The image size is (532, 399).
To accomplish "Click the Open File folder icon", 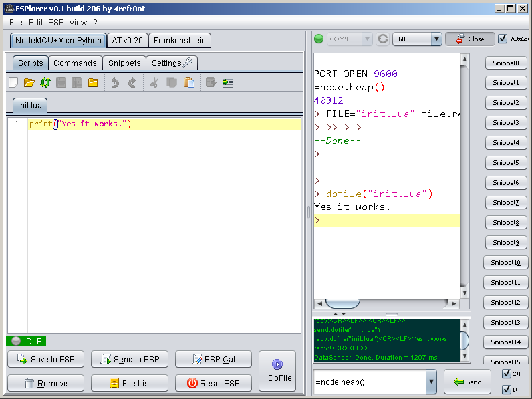I will pos(29,83).
